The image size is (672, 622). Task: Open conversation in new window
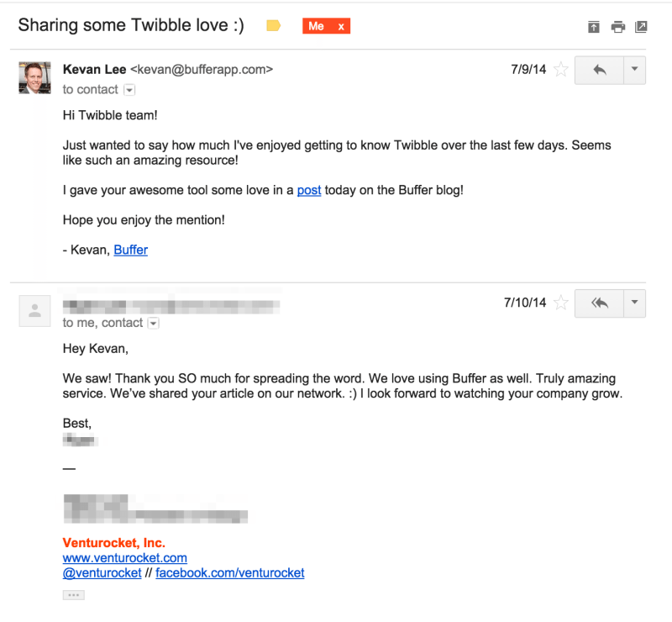642,26
